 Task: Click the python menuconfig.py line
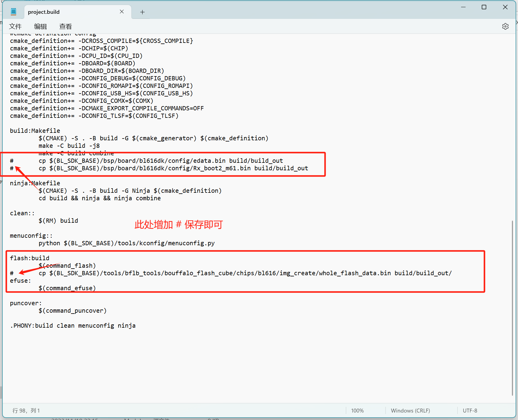127,243
